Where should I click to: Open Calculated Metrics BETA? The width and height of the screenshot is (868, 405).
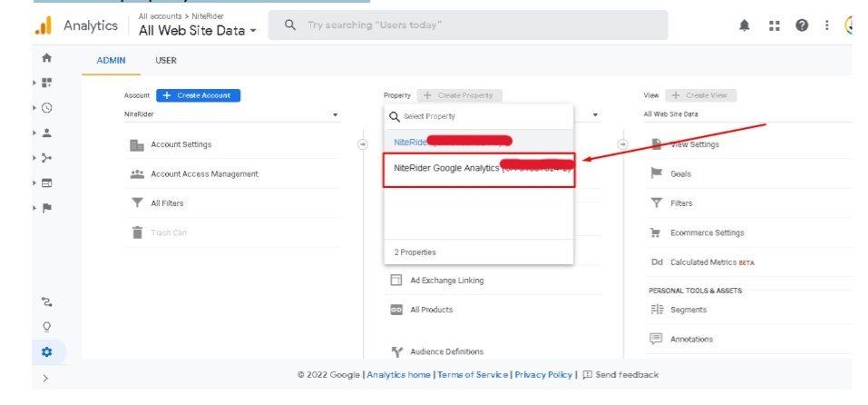tap(712, 262)
